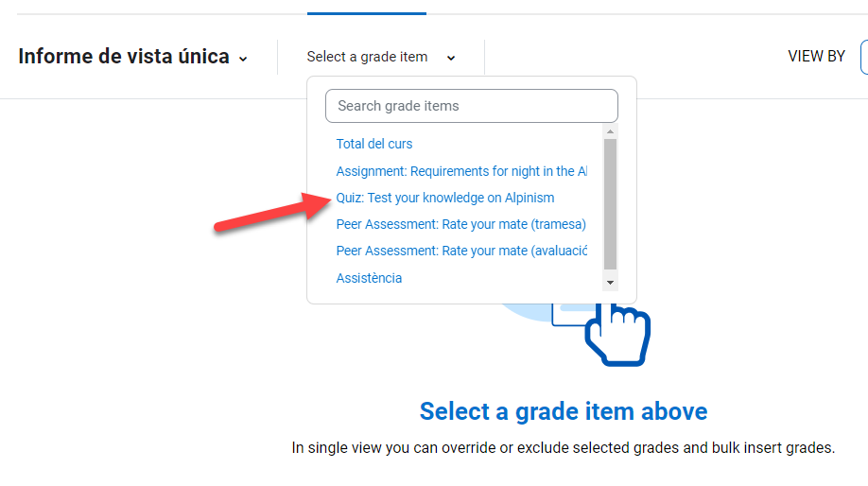Choose Quiz: Test your knowledge on Alpinism
This screenshot has height=486, width=868.
click(x=445, y=198)
